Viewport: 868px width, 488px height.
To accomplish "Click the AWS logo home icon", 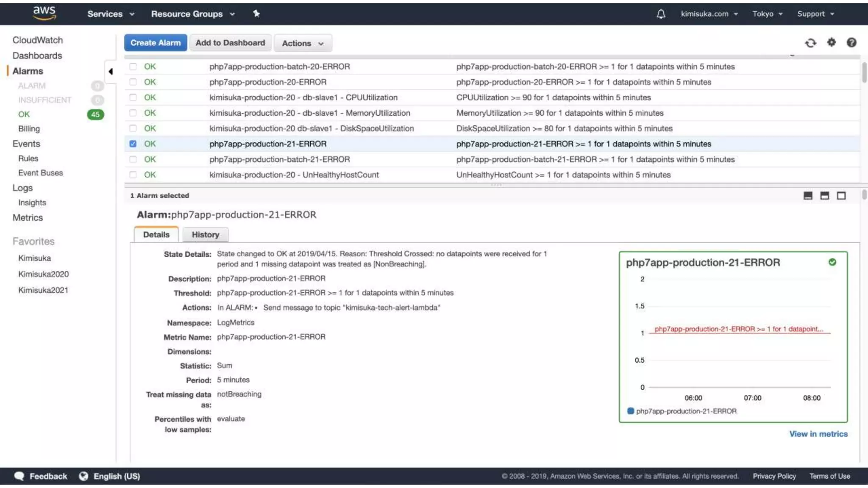I will (x=44, y=13).
